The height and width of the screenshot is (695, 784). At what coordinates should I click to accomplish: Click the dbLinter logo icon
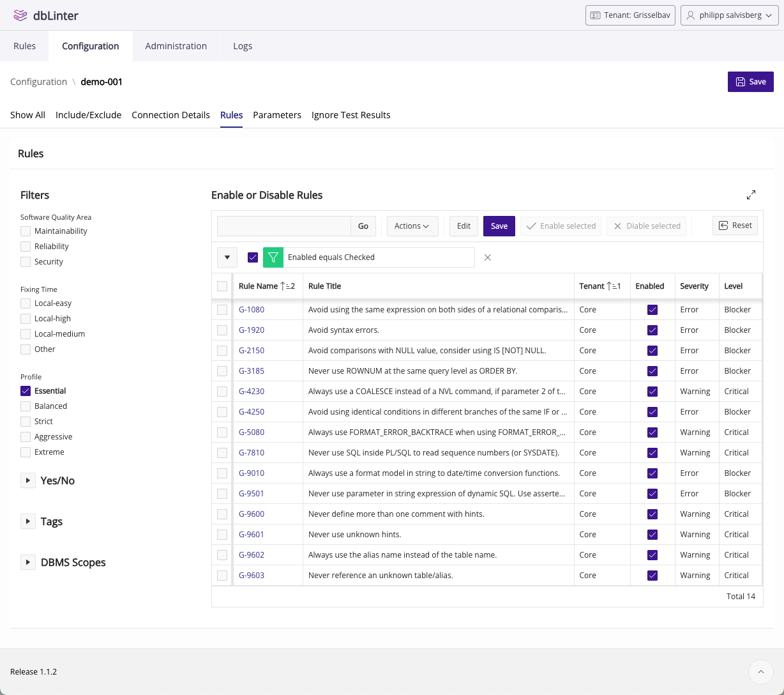(x=20, y=15)
